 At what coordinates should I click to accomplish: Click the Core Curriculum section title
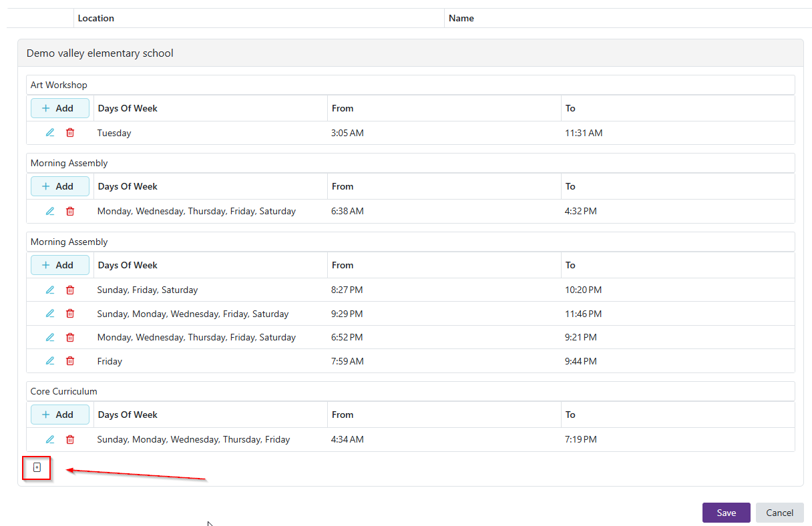coord(64,391)
